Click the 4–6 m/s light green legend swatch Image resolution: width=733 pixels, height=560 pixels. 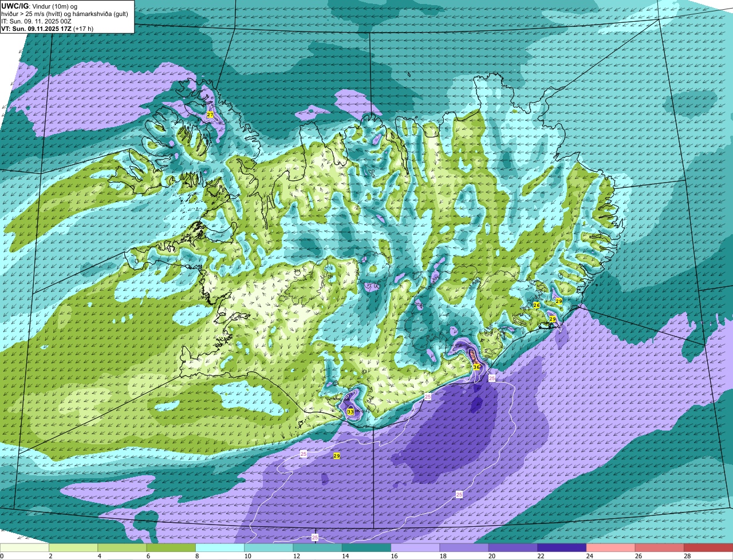pyautogui.click(x=122, y=548)
